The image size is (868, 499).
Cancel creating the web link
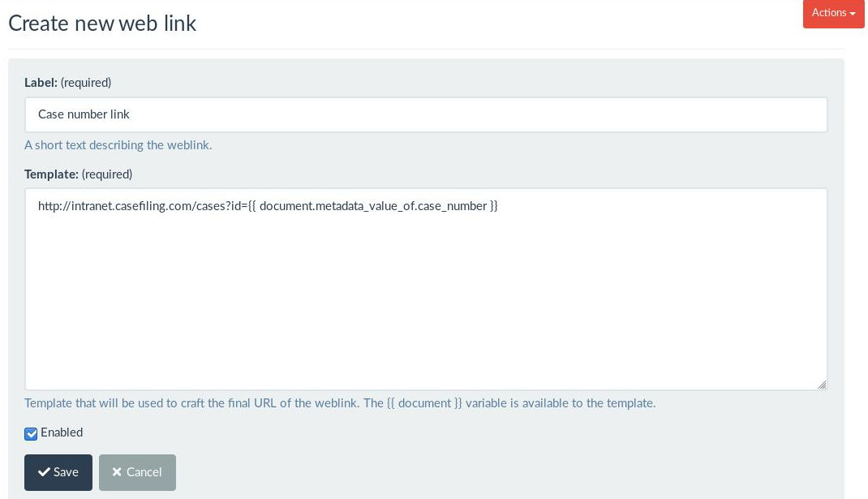137,472
